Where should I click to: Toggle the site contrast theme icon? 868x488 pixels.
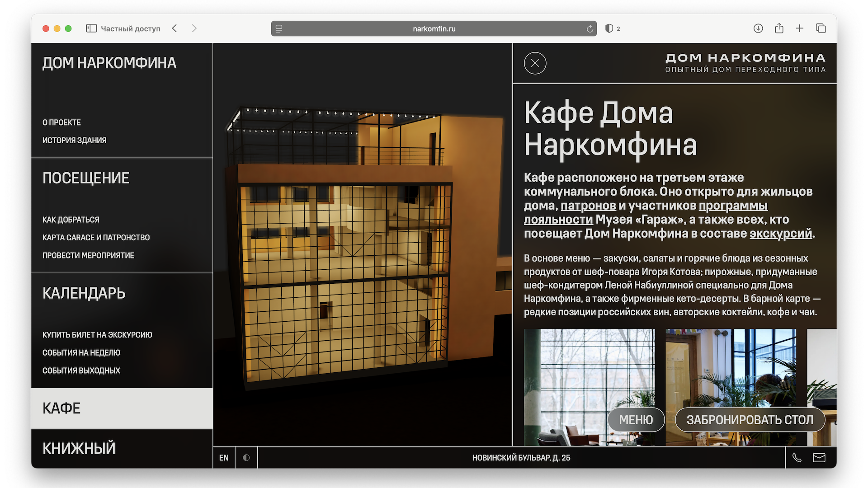(x=246, y=458)
